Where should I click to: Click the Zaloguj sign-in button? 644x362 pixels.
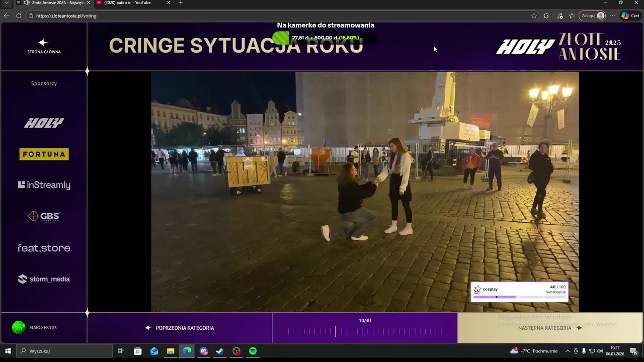592,16
